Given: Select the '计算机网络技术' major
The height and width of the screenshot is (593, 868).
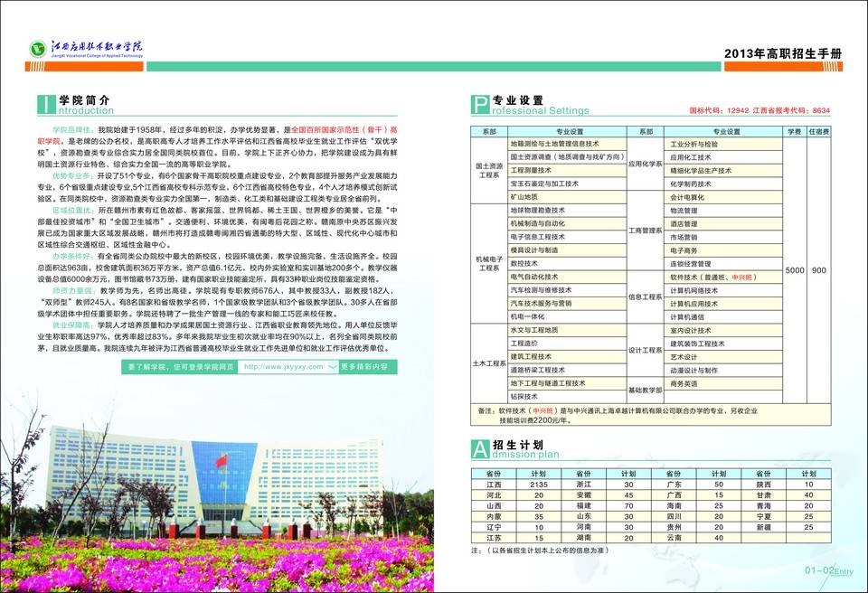Looking at the screenshot, I should [723, 290].
